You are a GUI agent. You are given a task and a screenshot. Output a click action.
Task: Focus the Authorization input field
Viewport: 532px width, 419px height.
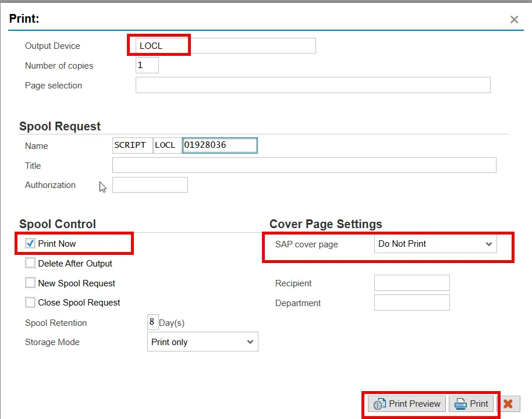pos(150,185)
